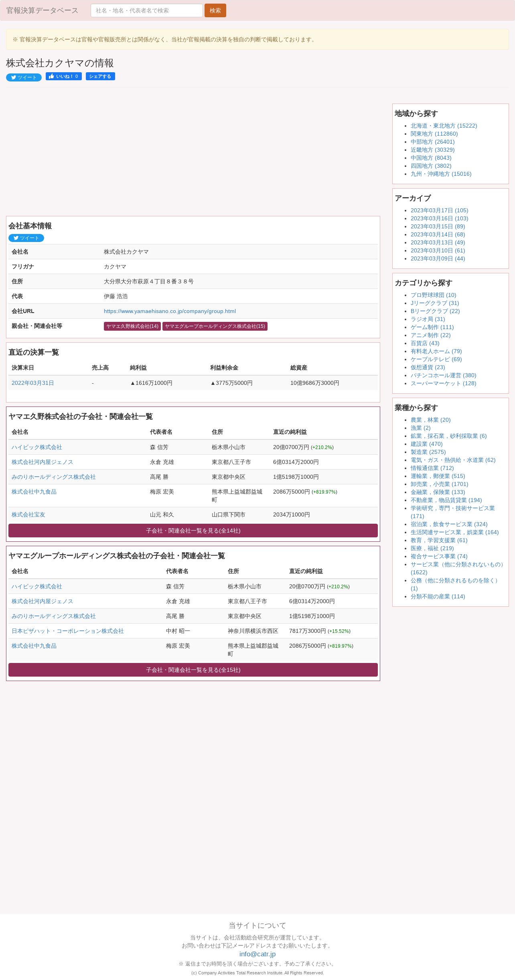Click the Tweet button in company basic info
515x980 pixels.
tap(26, 238)
